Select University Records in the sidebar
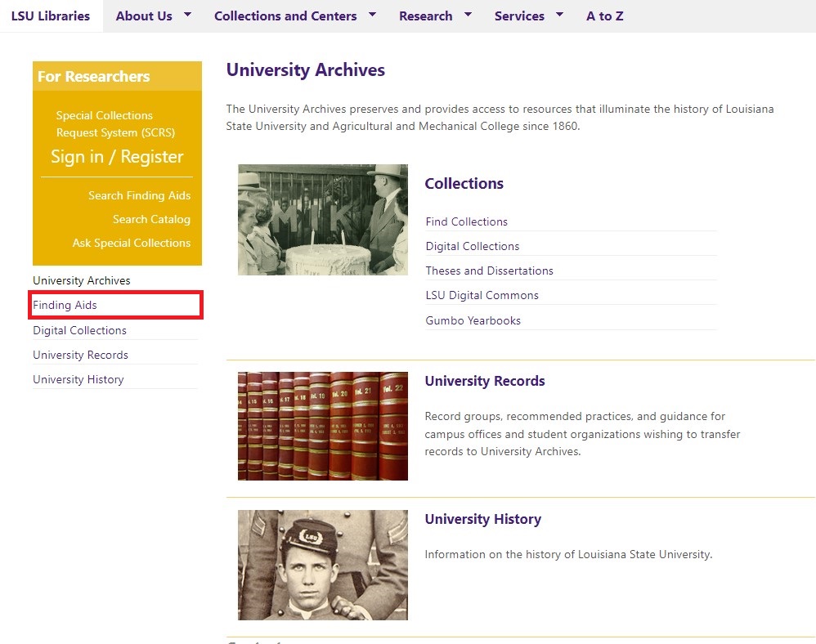This screenshot has width=816, height=644. point(81,355)
